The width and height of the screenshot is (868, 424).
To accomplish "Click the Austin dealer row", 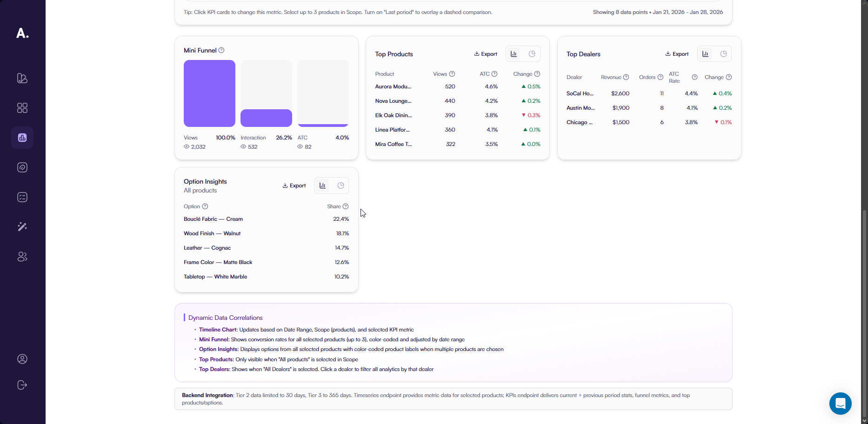I will pos(580,108).
